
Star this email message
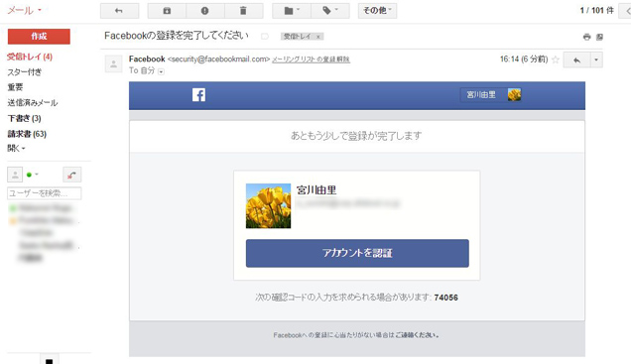[x=556, y=60]
